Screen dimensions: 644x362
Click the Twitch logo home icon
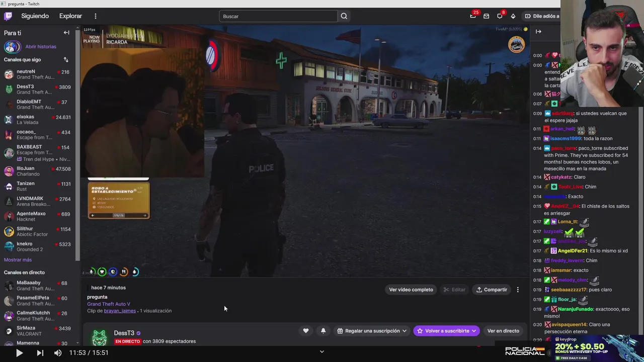pos(8,16)
